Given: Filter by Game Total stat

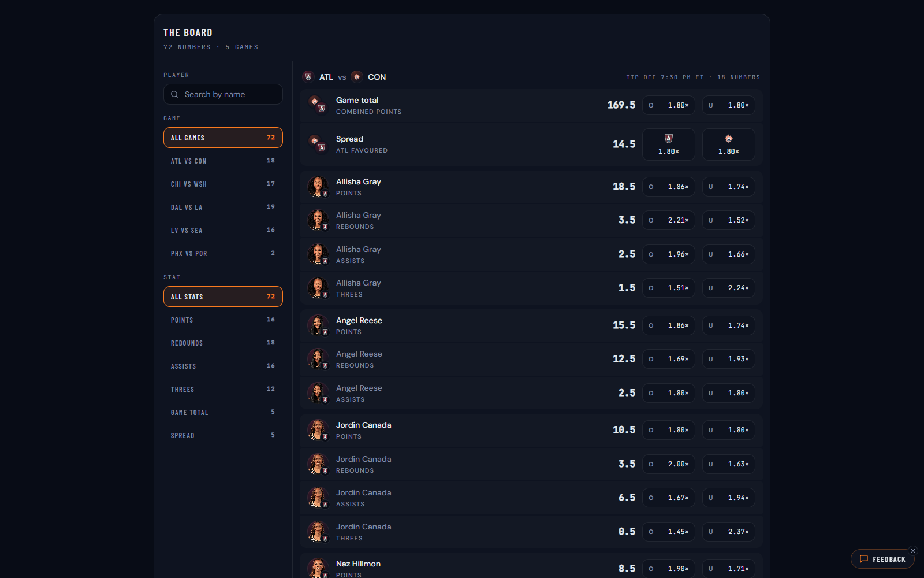Looking at the screenshot, I should [x=223, y=412].
